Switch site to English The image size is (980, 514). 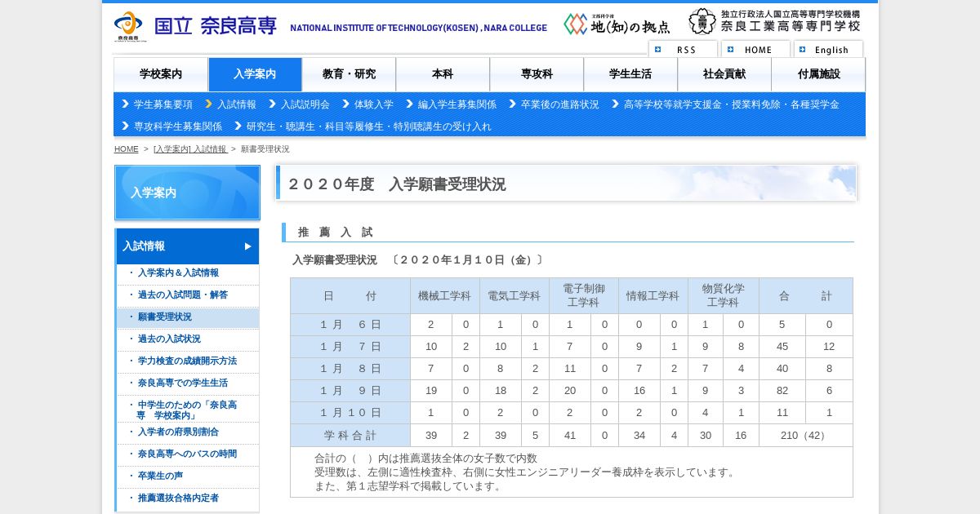(x=828, y=49)
